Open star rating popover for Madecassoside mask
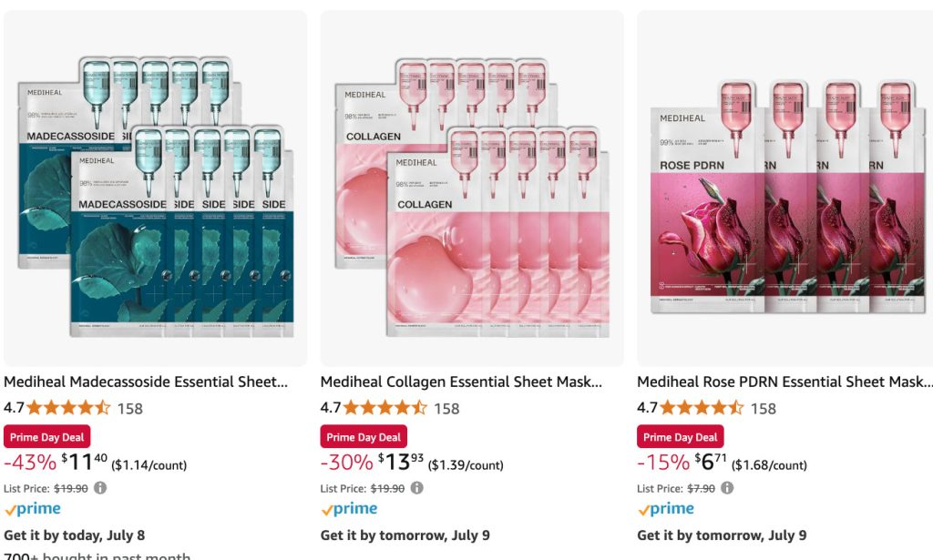Screen dimensions: 933x560 [67, 408]
